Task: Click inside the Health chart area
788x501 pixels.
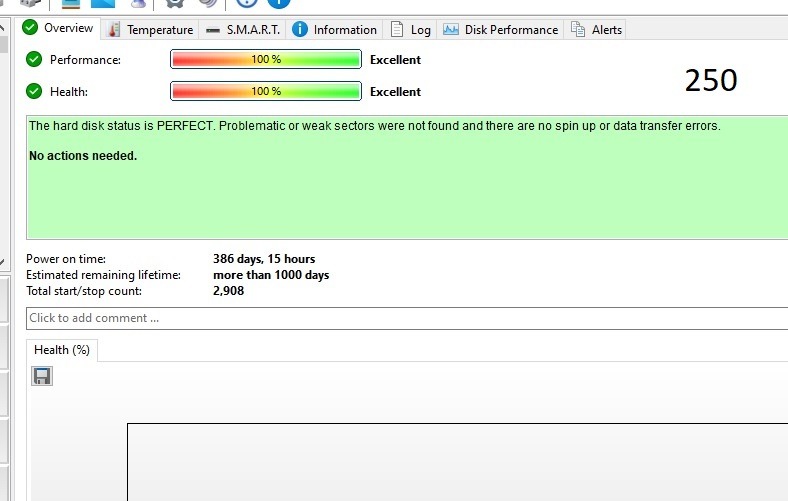Action: click(x=450, y=460)
